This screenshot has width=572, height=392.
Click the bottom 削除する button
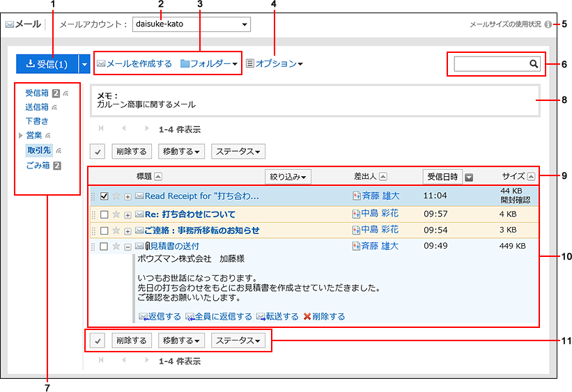[x=131, y=340]
